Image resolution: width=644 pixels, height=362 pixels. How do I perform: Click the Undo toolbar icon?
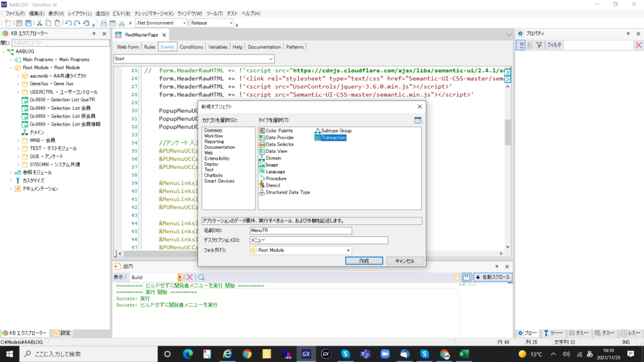point(68,23)
